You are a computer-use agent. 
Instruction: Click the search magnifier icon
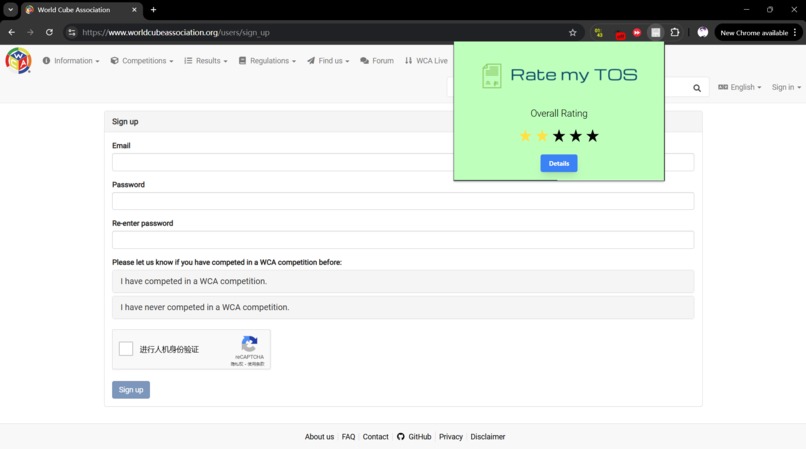[x=697, y=88]
